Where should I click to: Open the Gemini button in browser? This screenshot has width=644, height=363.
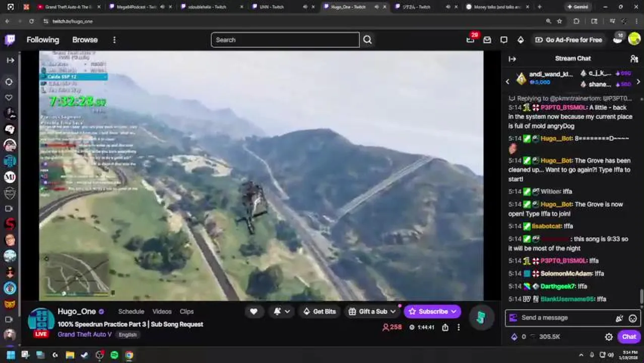point(577,7)
